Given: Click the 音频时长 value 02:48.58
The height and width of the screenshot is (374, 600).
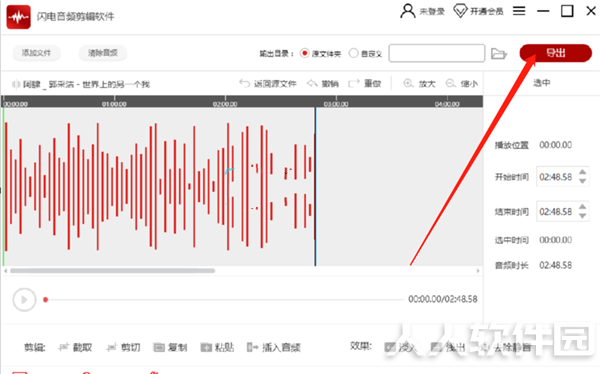Looking at the screenshot, I should 556,265.
